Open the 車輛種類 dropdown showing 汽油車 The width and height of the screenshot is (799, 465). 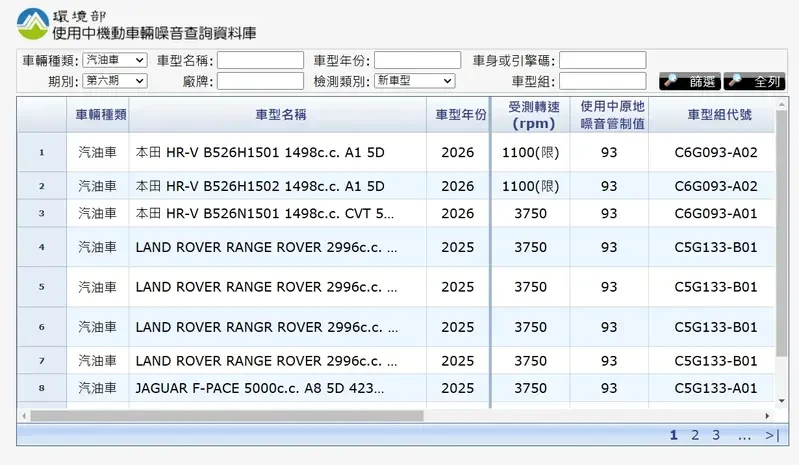click(115, 60)
